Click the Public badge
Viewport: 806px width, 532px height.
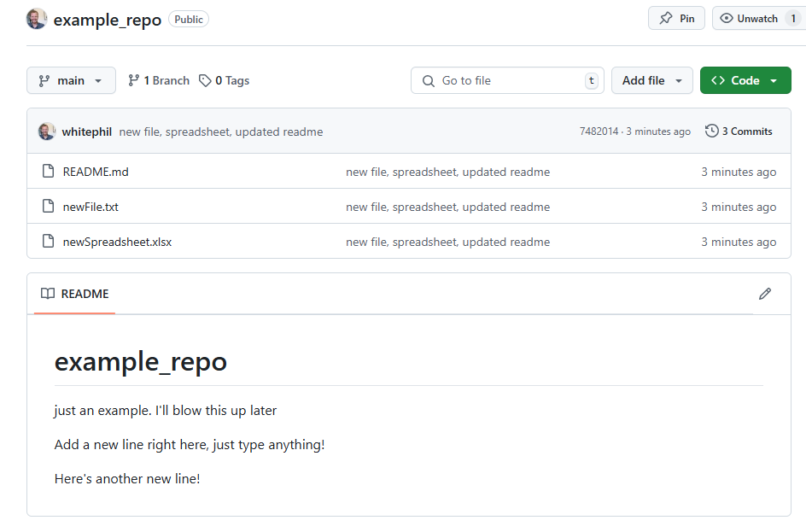(x=189, y=19)
